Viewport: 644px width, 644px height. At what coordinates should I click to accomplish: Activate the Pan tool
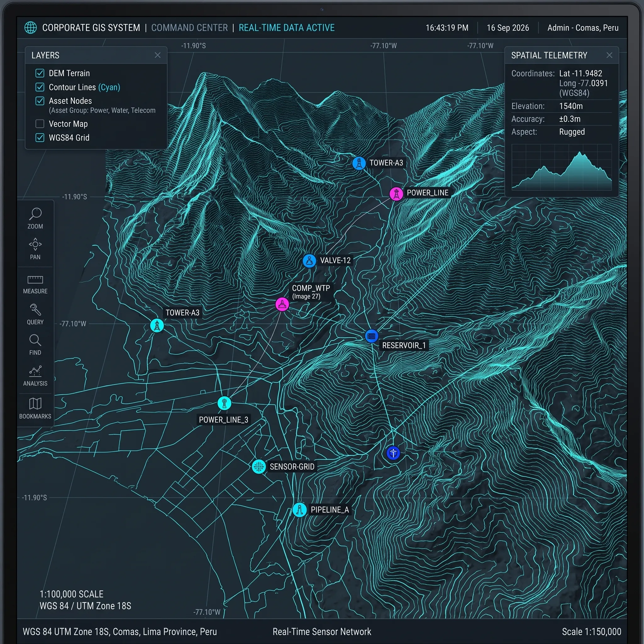(x=35, y=249)
